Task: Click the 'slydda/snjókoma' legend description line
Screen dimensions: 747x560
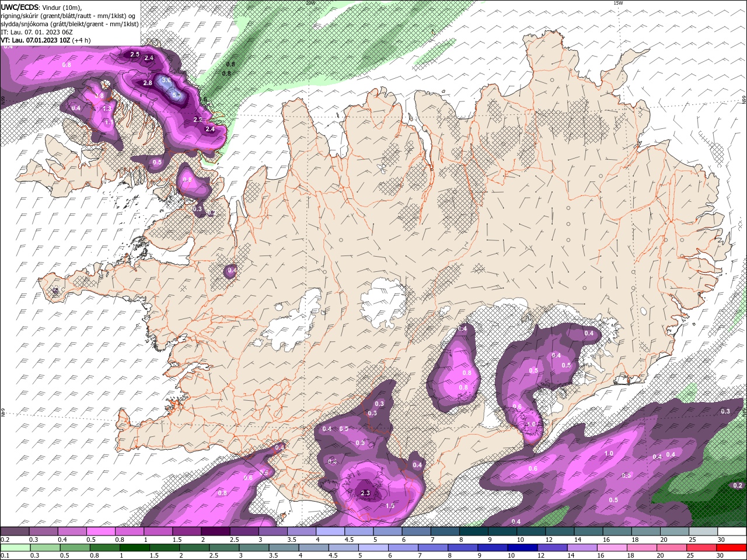Action: point(70,24)
